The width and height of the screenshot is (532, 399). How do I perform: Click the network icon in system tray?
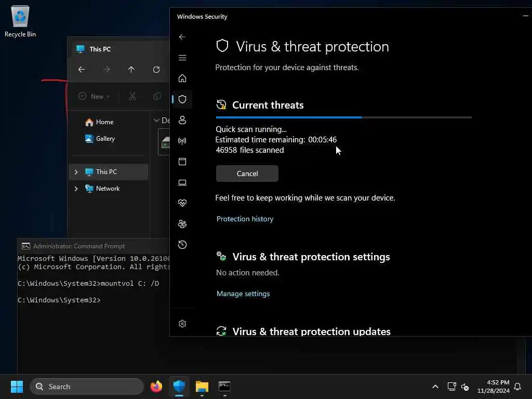click(x=451, y=387)
